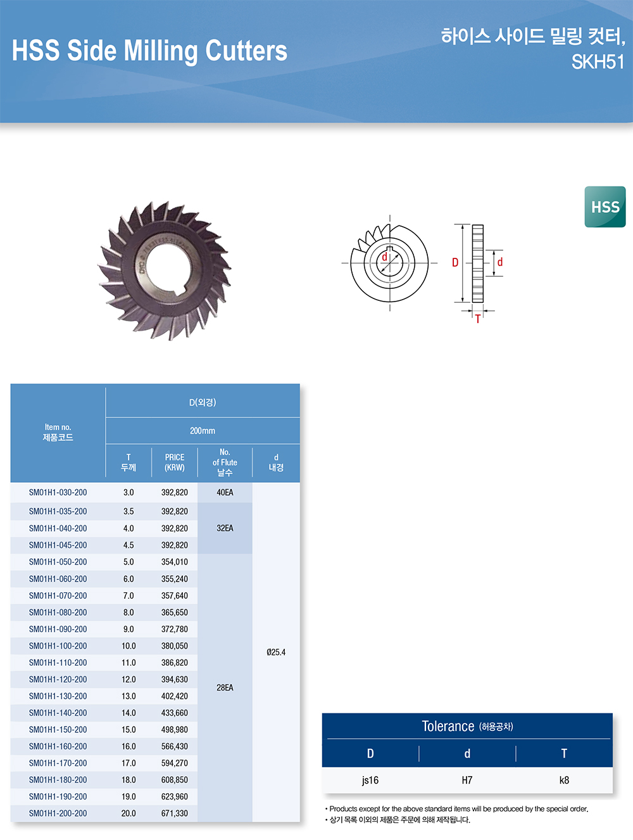Click the H7 tolerance value
Screen dimensions: 633x840
pyautogui.click(x=467, y=780)
